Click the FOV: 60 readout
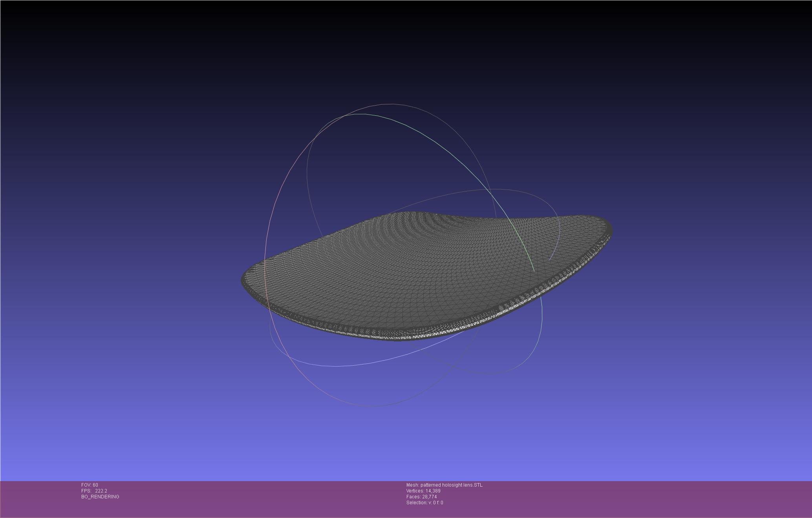Screen dimensions: 812x518 pyautogui.click(x=90, y=485)
